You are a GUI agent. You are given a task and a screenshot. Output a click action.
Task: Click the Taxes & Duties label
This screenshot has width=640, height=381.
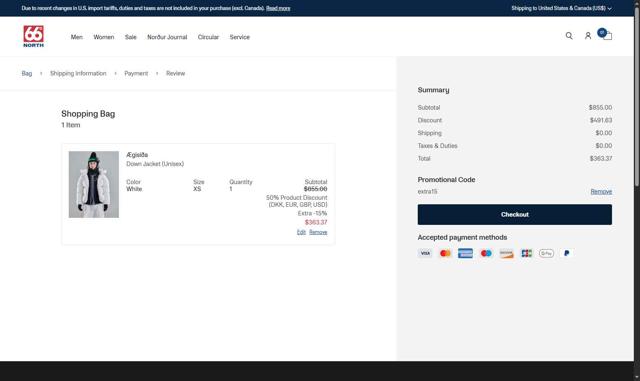coord(437,146)
